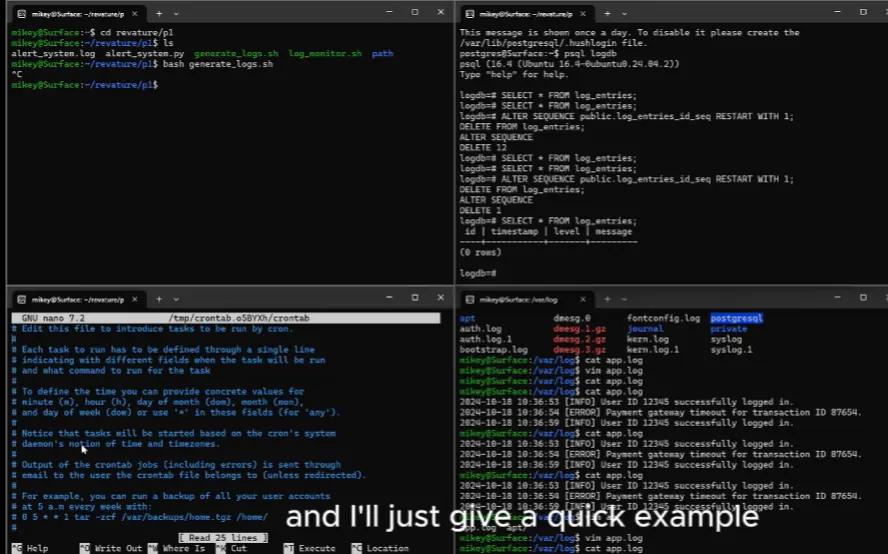Minimize the top-left terminal window
Screen dimensions: 888x554
[x=389, y=12]
